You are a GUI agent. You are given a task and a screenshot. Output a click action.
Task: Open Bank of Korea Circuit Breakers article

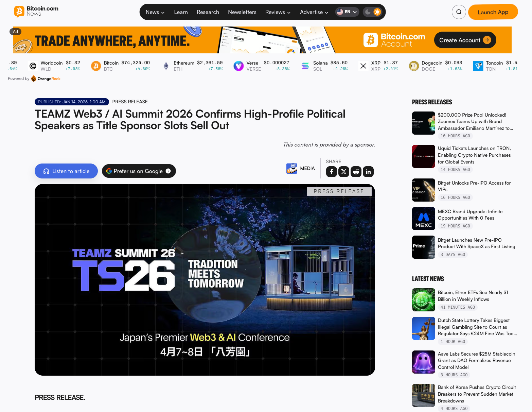tap(477, 394)
